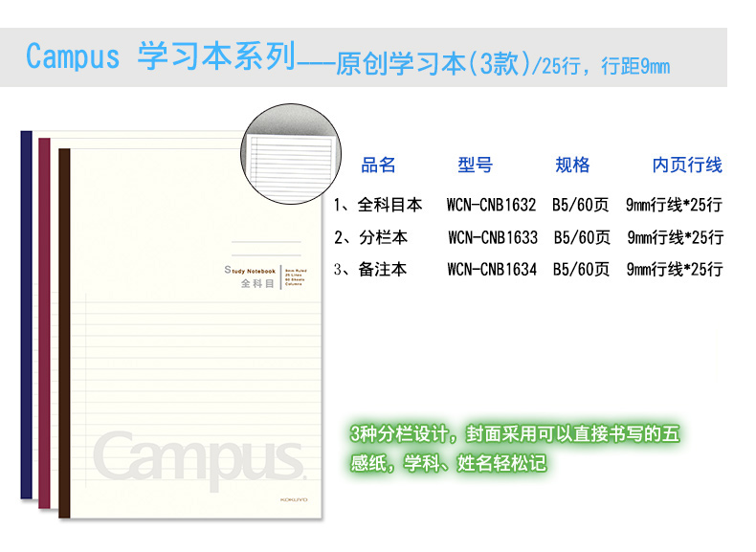
Task: Click the 'Campus 学习本系列' title text
Action: pyautogui.click(x=160, y=55)
